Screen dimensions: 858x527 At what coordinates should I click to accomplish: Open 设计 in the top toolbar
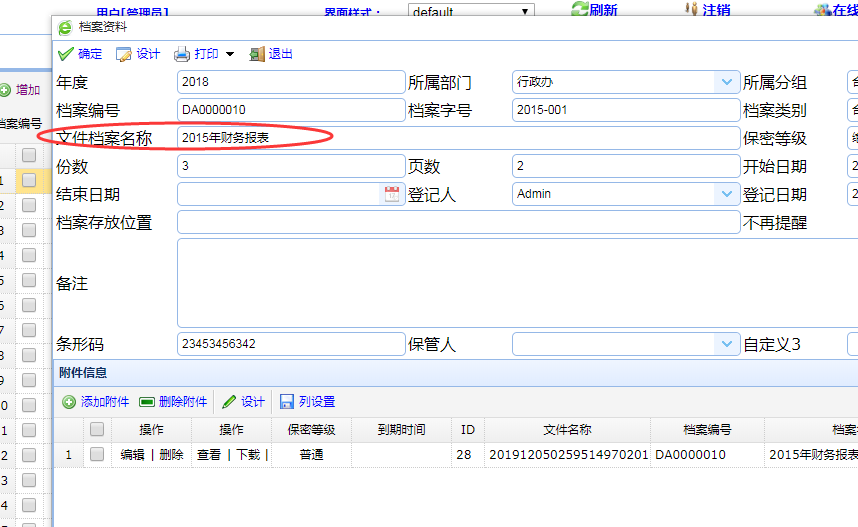point(124,54)
